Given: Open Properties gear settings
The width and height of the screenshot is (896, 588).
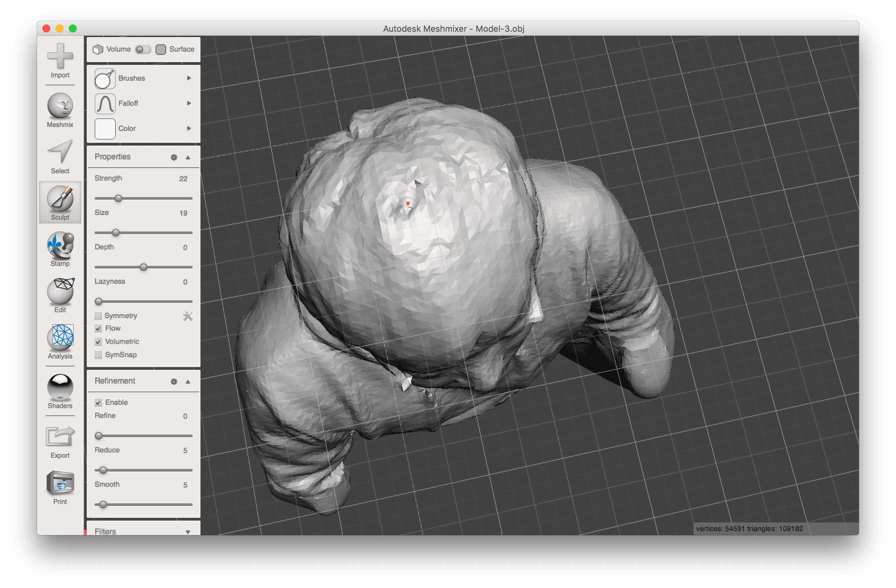Looking at the screenshot, I should click(x=174, y=157).
